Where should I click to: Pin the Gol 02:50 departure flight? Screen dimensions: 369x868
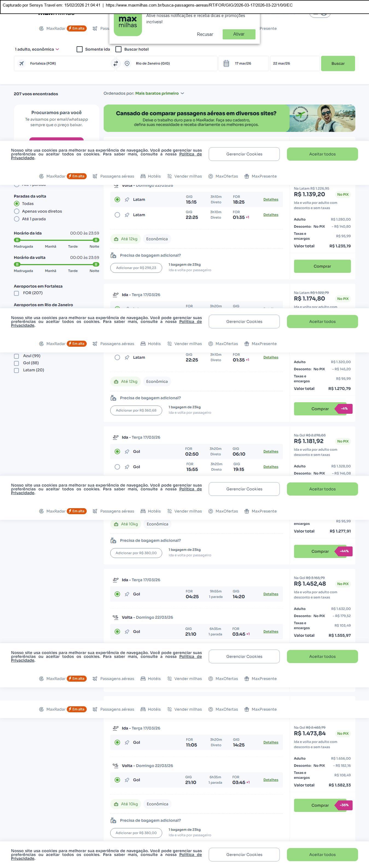pos(127,452)
